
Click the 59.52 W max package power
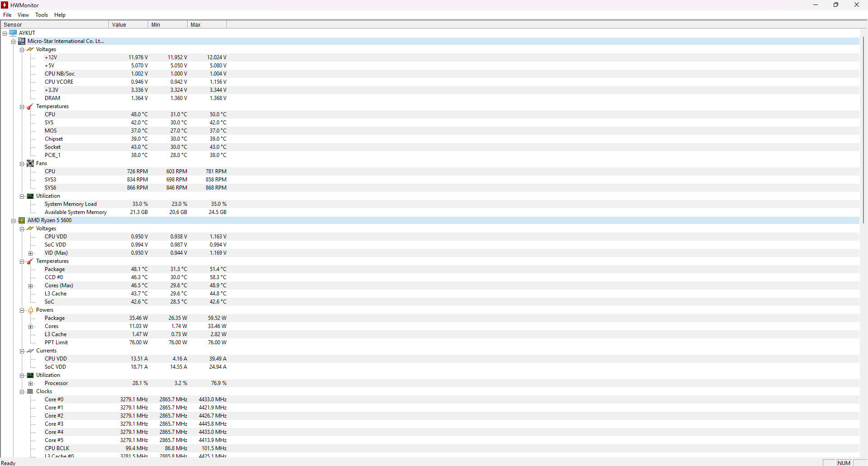coord(217,318)
